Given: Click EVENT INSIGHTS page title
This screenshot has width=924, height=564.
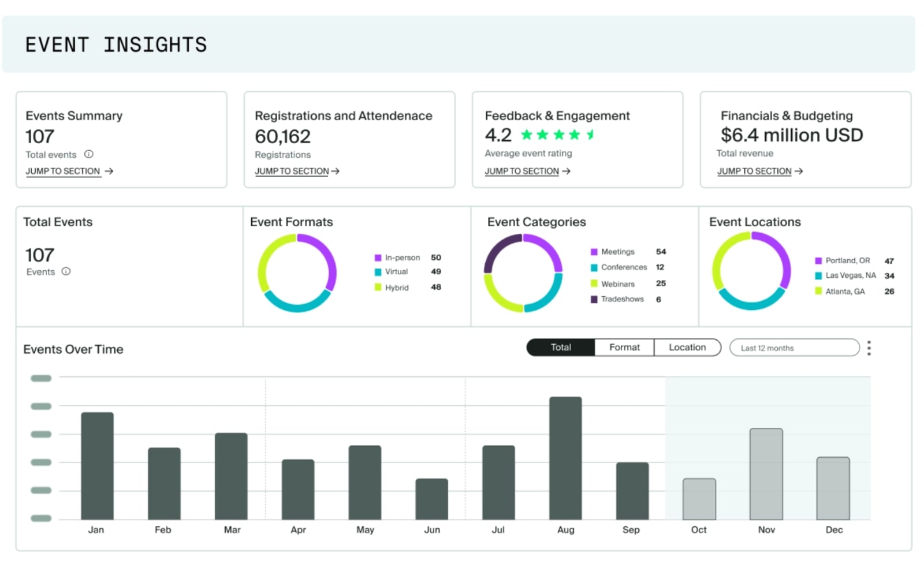Looking at the screenshot, I should (x=116, y=45).
